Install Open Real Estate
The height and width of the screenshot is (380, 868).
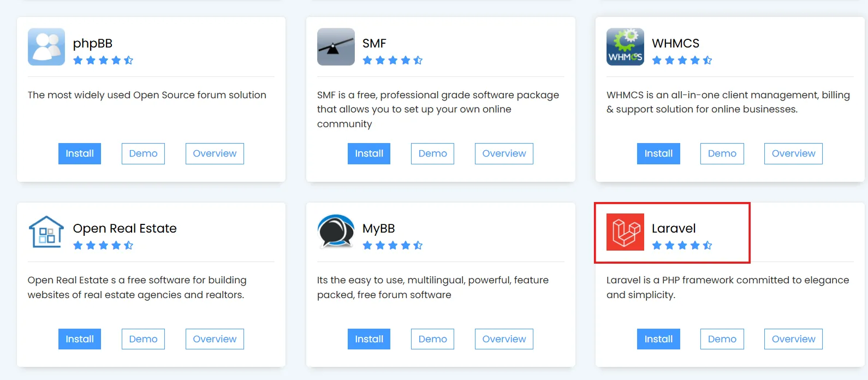coord(80,339)
